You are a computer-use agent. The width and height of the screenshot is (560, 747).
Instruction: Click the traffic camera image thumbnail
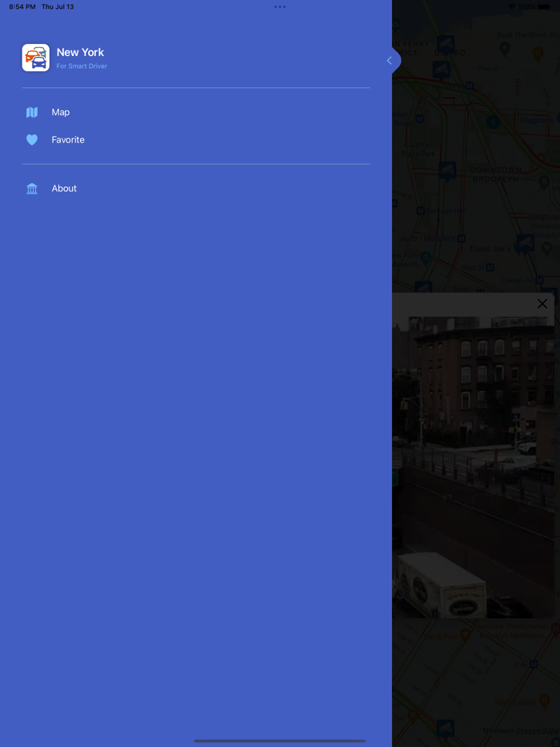coord(474,467)
